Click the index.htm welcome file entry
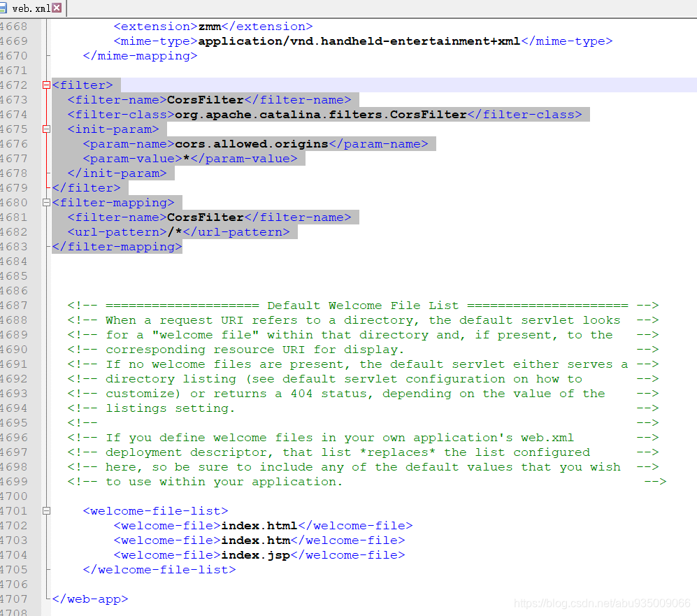697x616 pixels. (x=256, y=540)
